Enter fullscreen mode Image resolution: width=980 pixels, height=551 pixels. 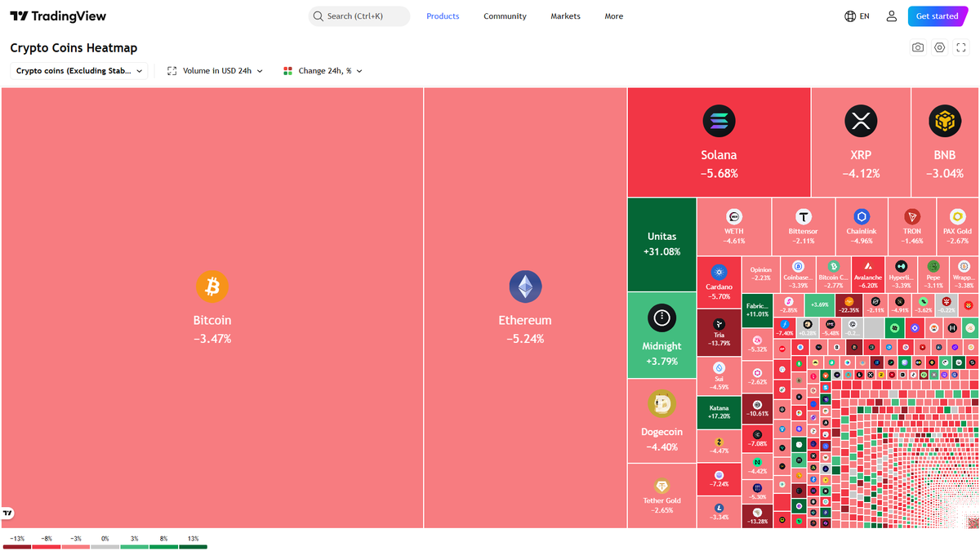click(961, 48)
